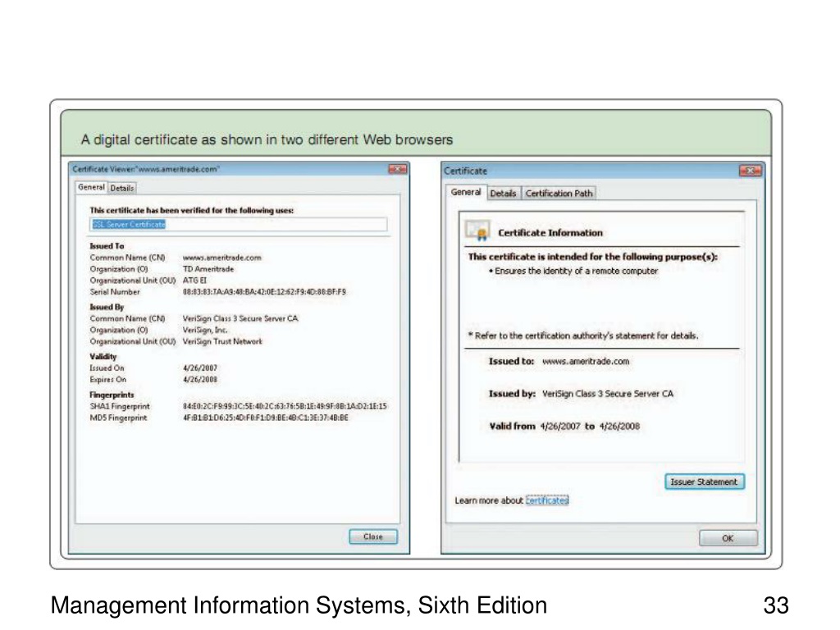Screen dimensions: 840x630
Task: Select the Issued to value wwws.ameritrade.com in Certificate dialog
Action: [586, 362]
